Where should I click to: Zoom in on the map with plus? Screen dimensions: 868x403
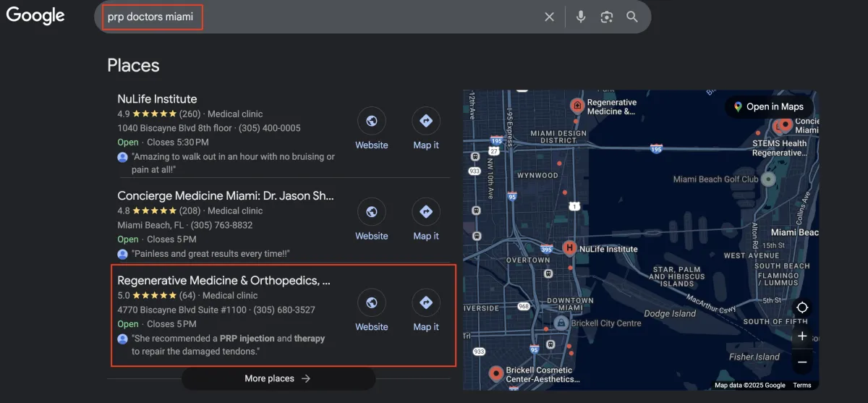(x=802, y=336)
